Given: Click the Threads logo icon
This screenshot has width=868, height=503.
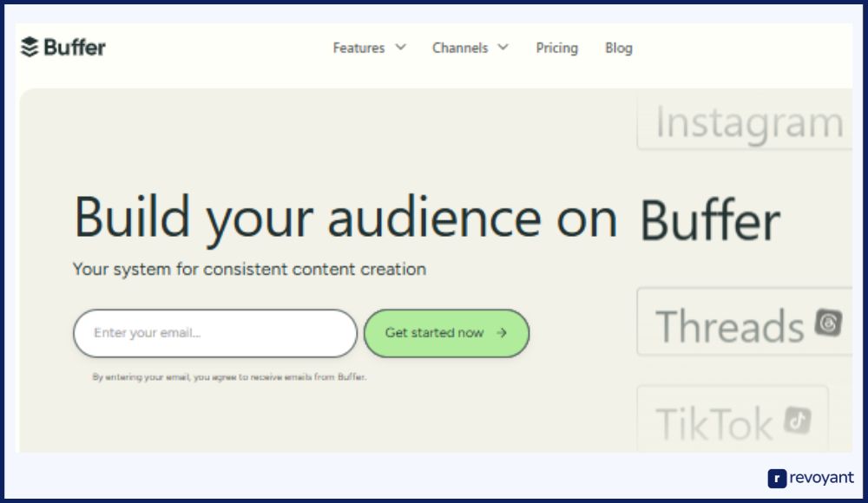Looking at the screenshot, I should click(828, 323).
